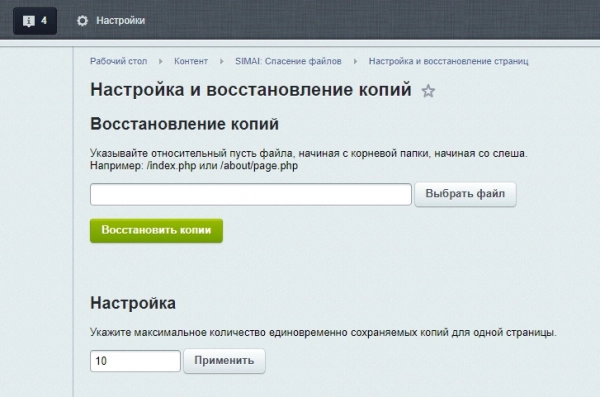Click the Настройки gear icon
Image resolution: width=600 pixels, height=397 pixels.
point(82,21)
